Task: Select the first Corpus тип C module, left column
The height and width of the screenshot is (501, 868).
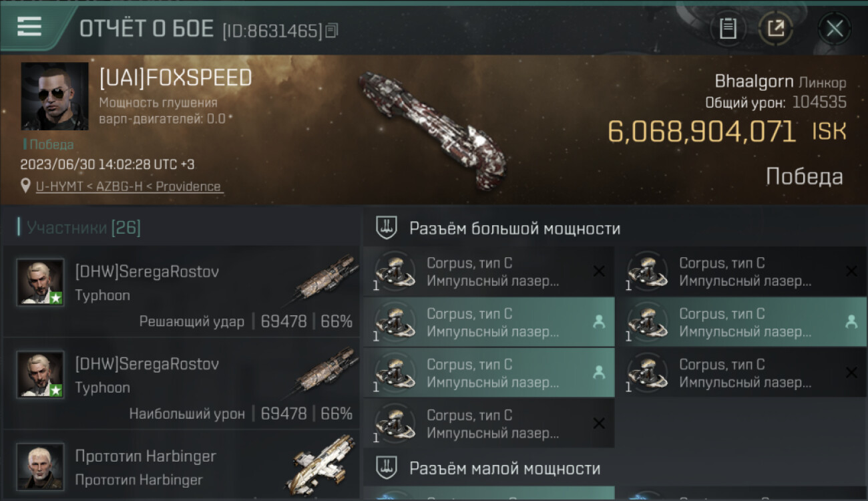Action: coord(489,271)
